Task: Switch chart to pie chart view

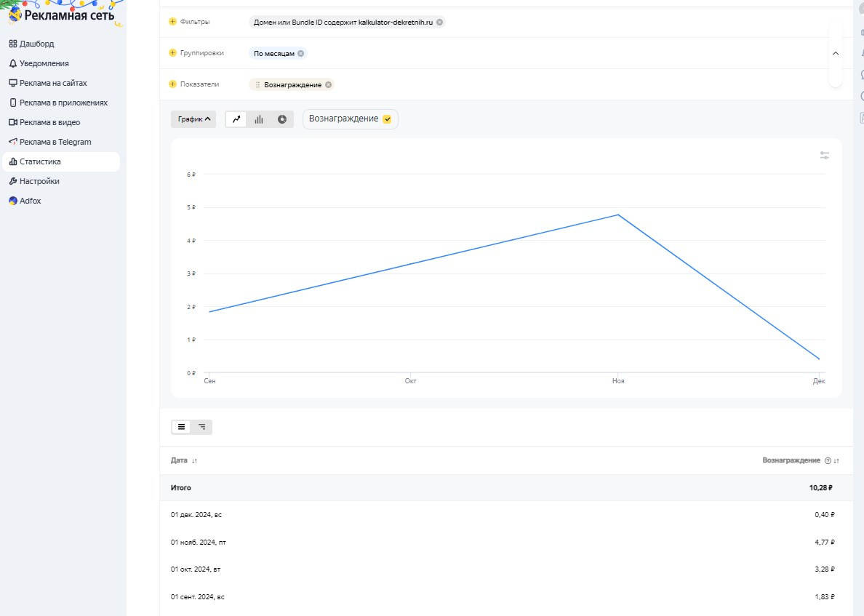Action: click(282, 119)
